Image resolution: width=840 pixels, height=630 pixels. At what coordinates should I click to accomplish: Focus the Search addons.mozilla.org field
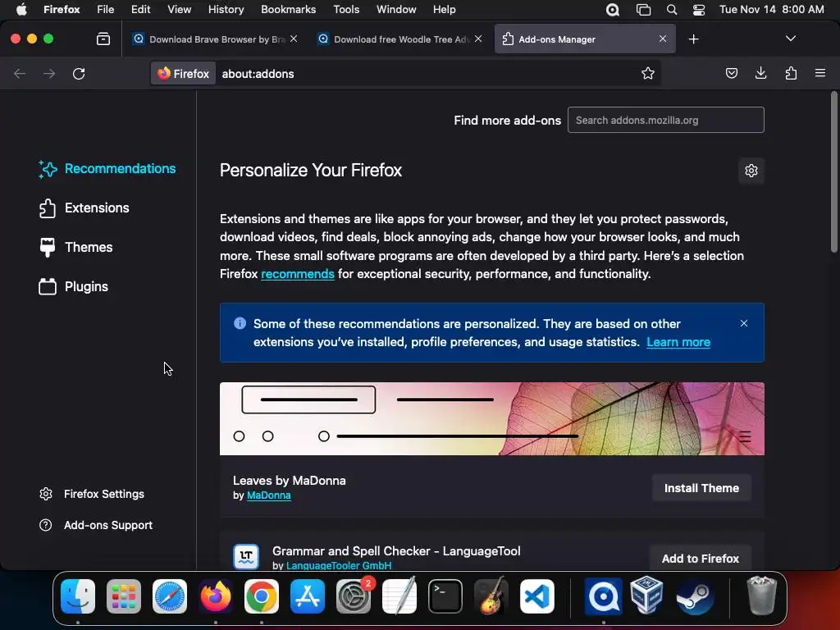[665, 120]
